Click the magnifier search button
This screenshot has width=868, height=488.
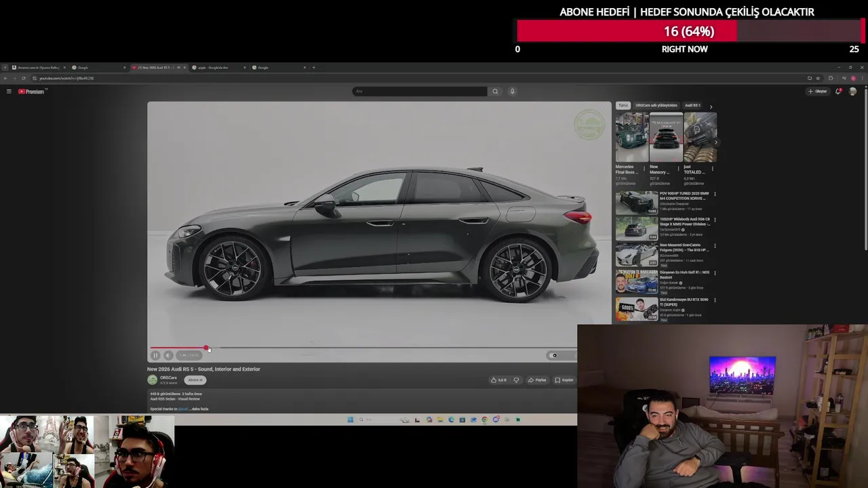(495, 91)
